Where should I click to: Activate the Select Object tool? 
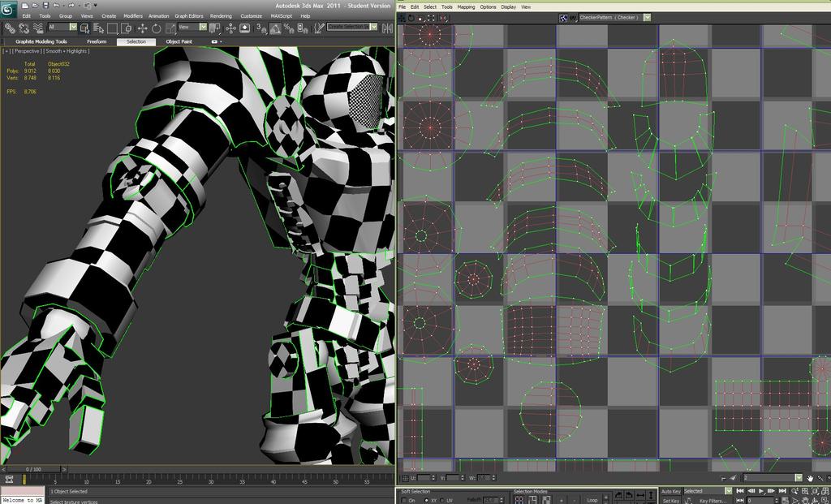click(x=84, y=28)
